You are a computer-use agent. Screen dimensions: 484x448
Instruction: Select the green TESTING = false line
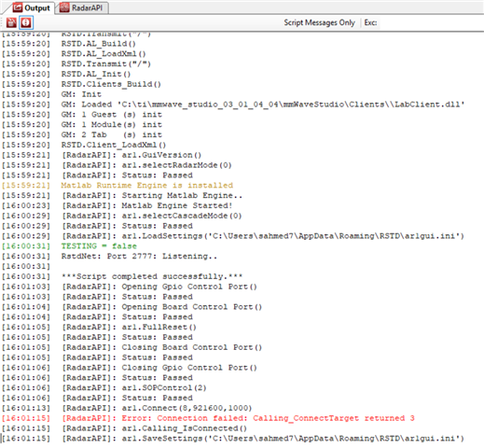click(x=69, y=246)
